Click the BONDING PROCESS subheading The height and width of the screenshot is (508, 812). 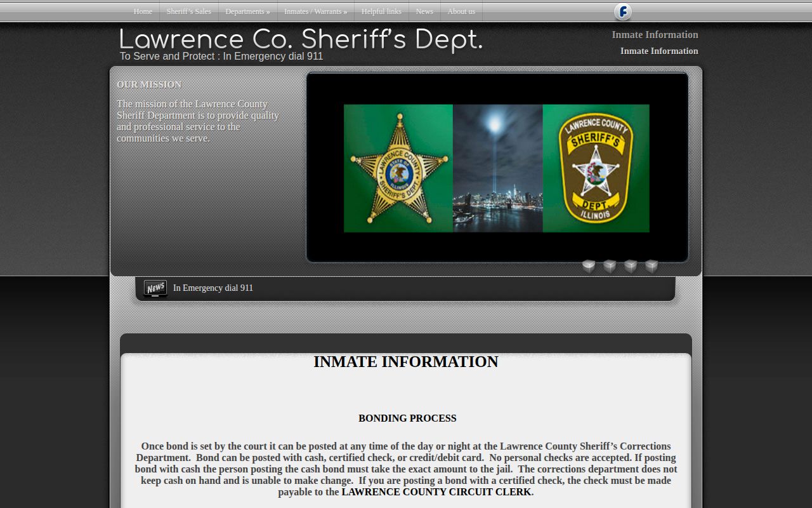coord(407,418)
